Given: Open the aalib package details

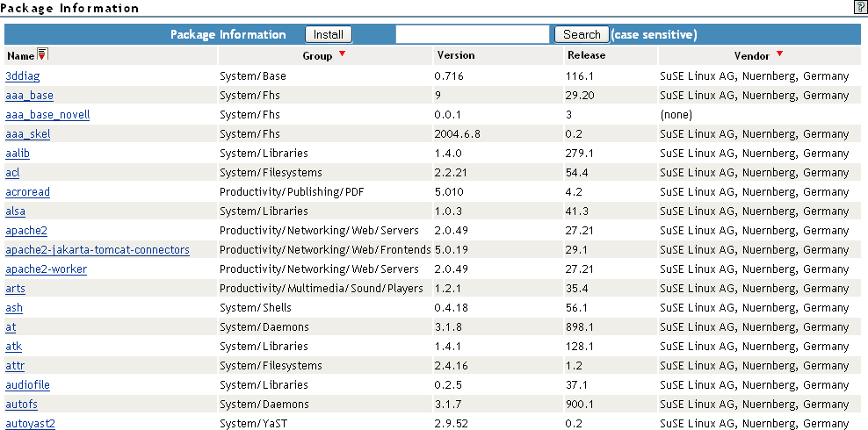Looking at the screenshot, I should click(x=18, y=154).
